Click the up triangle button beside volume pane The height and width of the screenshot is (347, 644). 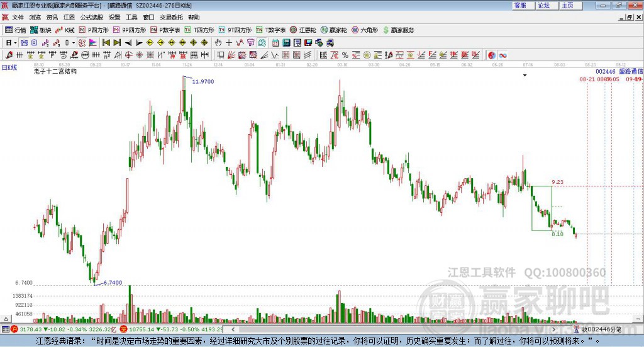tap(6, 319)
